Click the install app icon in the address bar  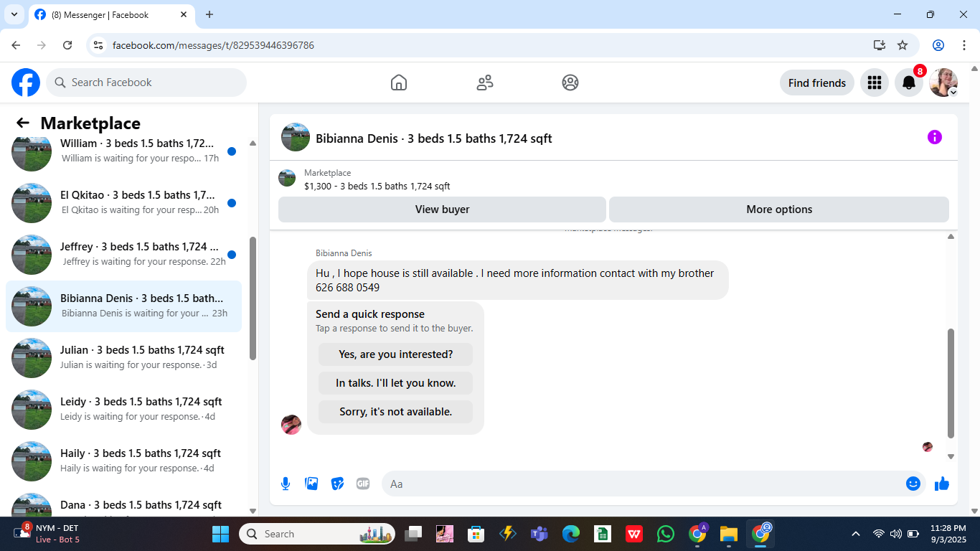(880, 45)
